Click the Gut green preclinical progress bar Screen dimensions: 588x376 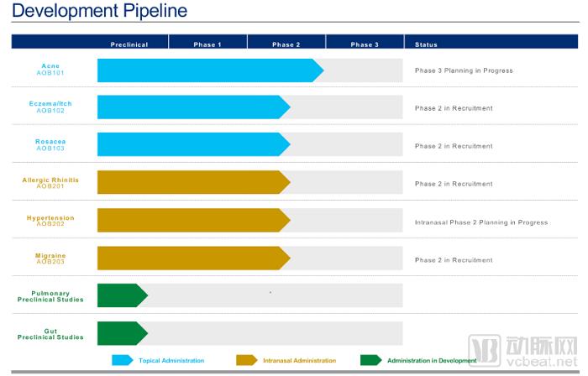coord(120,333)
